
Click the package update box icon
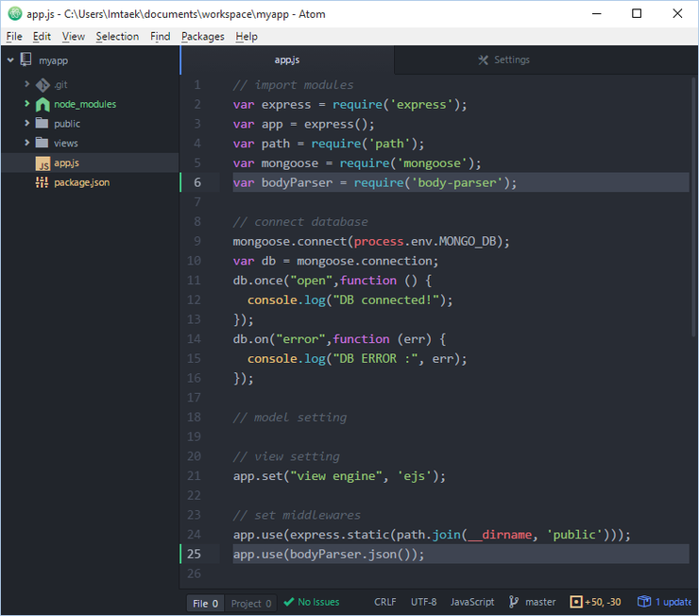(644, 602)
